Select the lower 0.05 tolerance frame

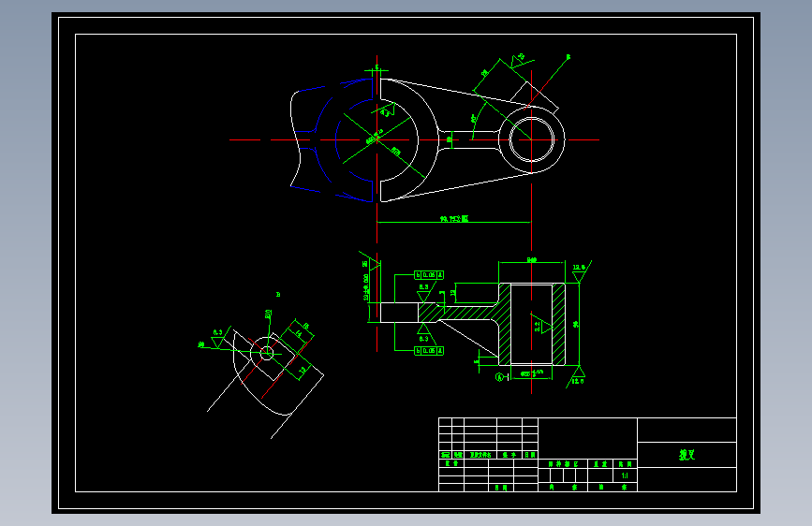[429, 351]
